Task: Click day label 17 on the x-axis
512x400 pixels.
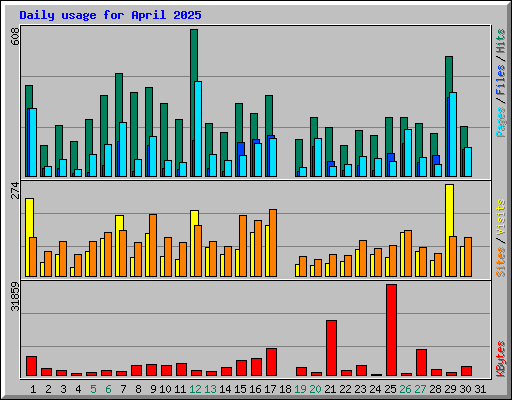Action: pos(270,389)
